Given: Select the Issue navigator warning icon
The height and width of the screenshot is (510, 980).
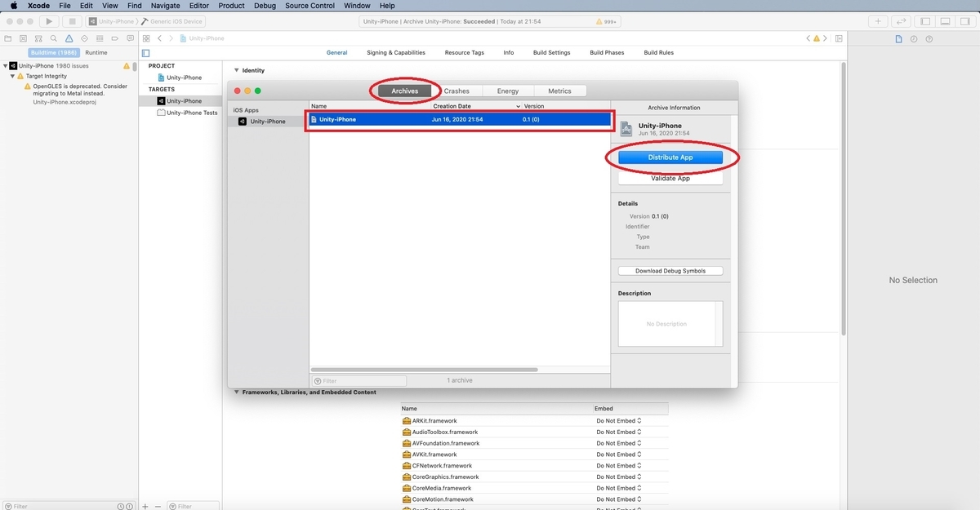Looking at the screenshot, I should [69, 38].
